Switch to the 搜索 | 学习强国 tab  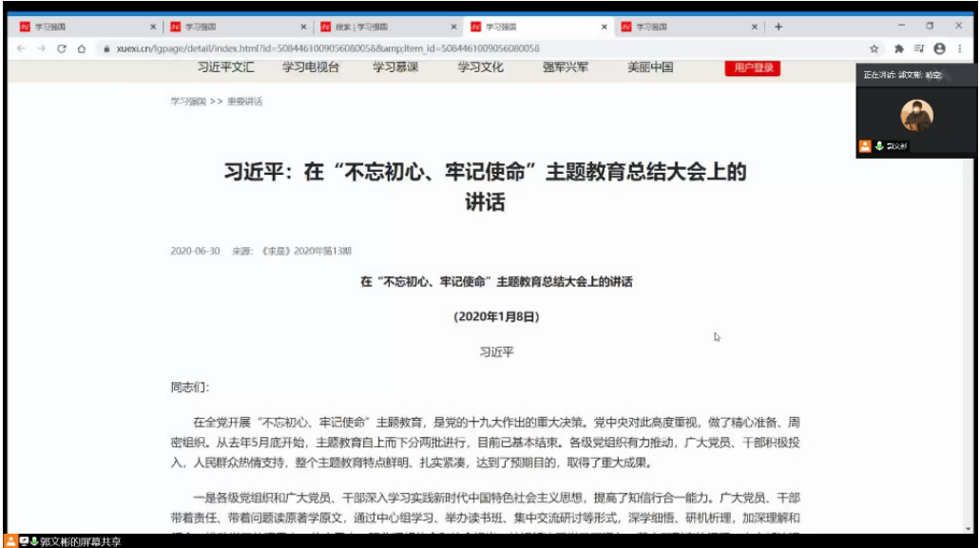coord(380,27)
